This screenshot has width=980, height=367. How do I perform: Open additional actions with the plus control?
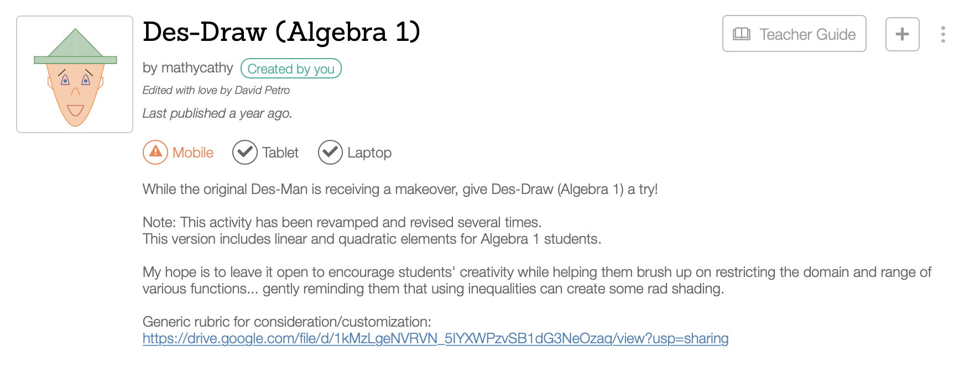point(902,34)
